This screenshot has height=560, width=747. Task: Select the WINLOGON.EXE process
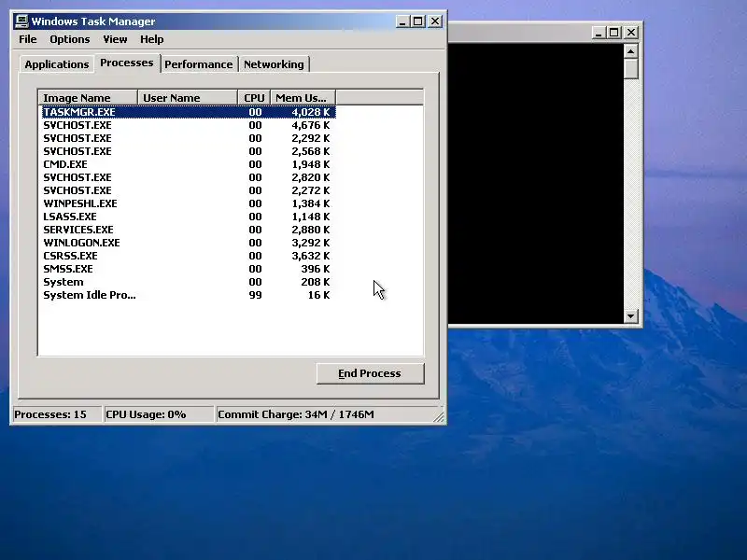[189, 243]
